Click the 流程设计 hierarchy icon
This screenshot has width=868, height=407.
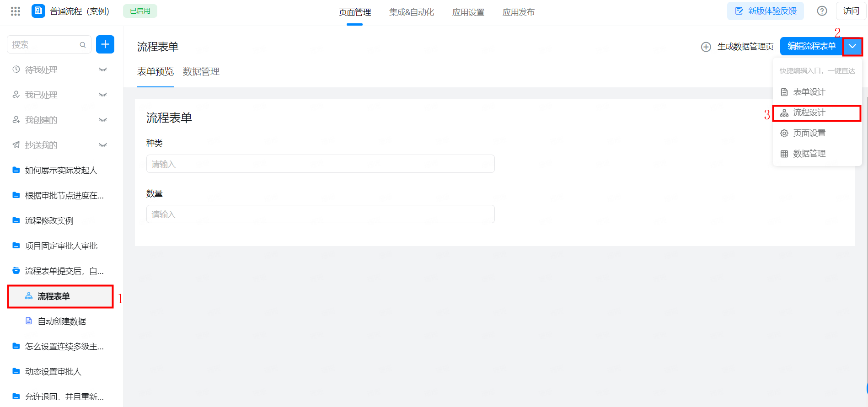point(784,113)
